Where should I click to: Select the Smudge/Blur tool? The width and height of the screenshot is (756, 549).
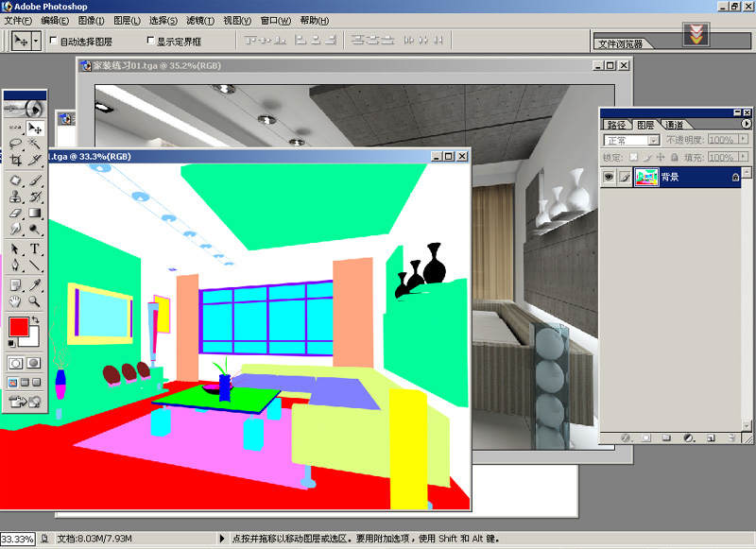[15, 229]
